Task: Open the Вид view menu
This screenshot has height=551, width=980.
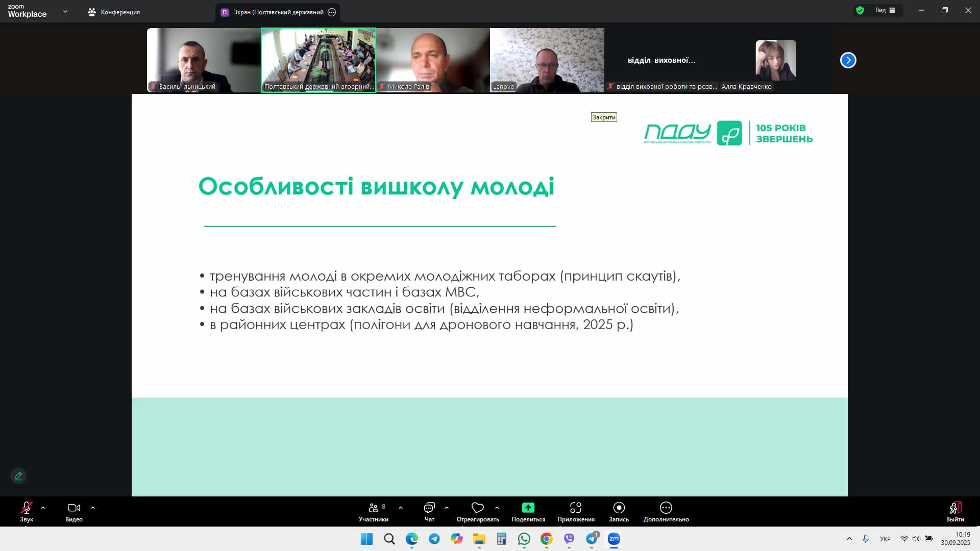Action: (885, 10)
